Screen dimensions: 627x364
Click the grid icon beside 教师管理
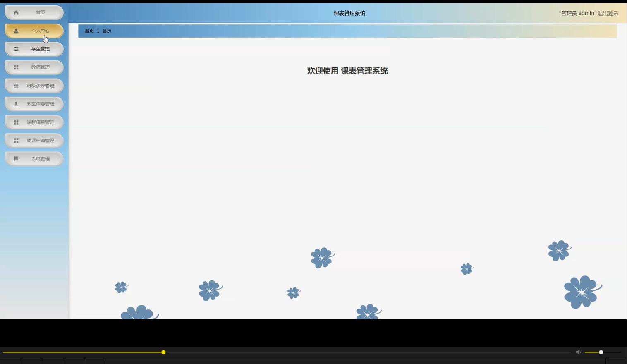(16, 67)
